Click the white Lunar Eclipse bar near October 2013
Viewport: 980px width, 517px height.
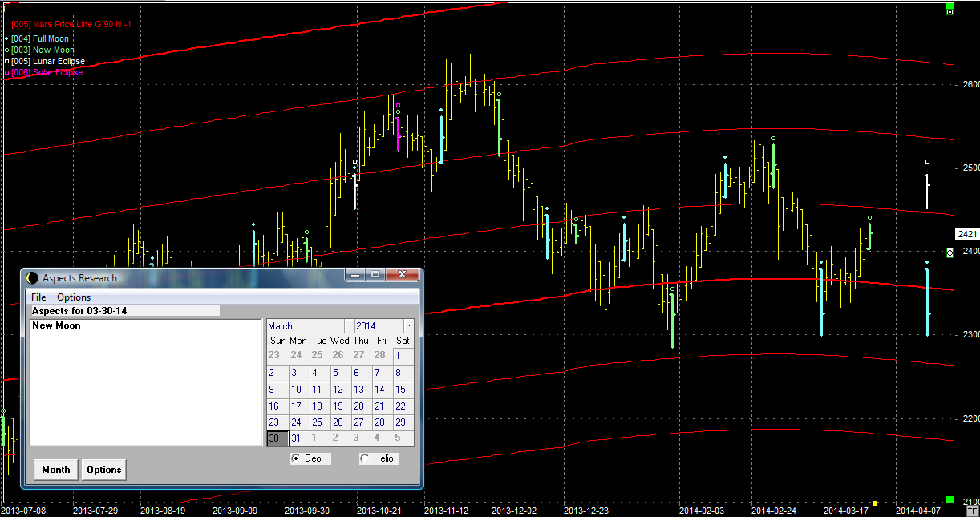355,192
